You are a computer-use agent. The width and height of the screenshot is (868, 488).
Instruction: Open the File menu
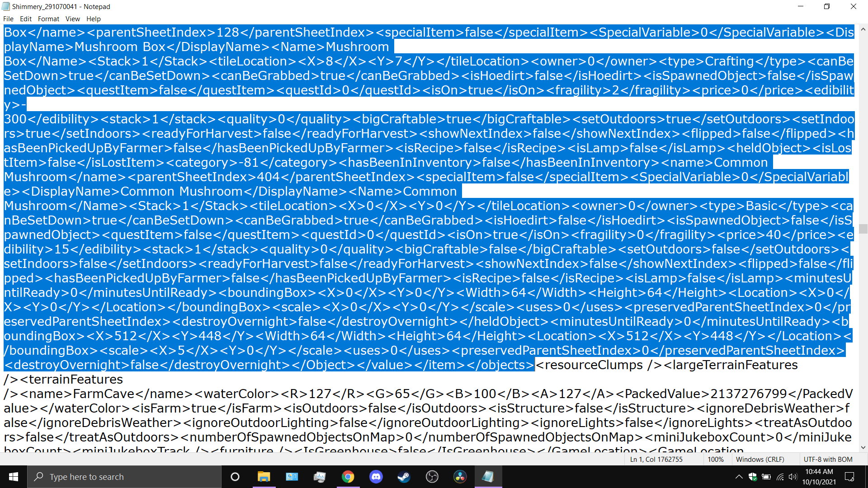pos(8,19)
